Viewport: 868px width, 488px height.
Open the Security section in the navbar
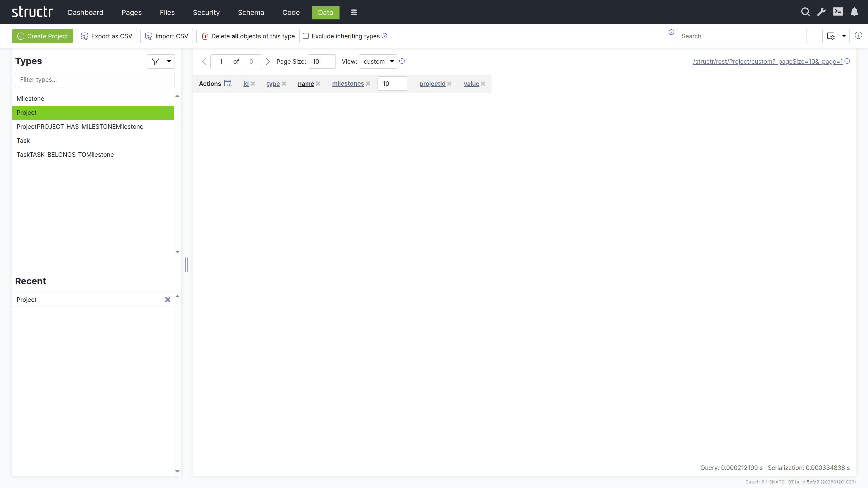(x=206, y=12)
